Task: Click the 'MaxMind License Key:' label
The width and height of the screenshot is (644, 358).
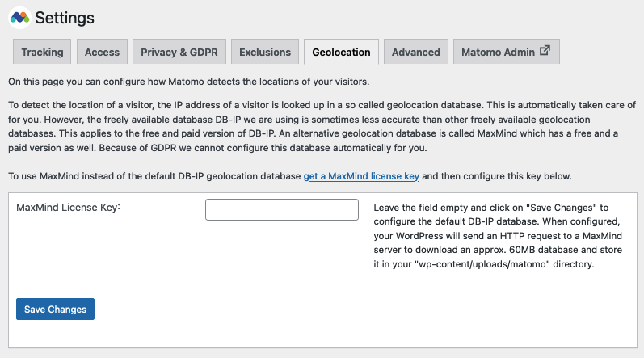Action: click(68, 208)
